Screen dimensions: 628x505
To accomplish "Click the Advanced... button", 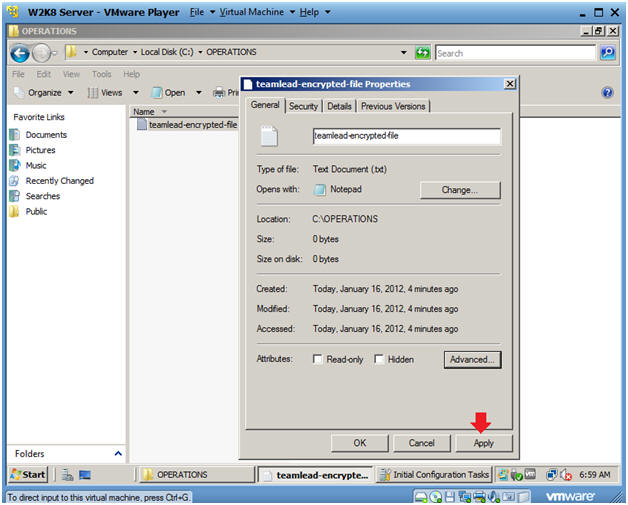I will (x=472, y=360).
